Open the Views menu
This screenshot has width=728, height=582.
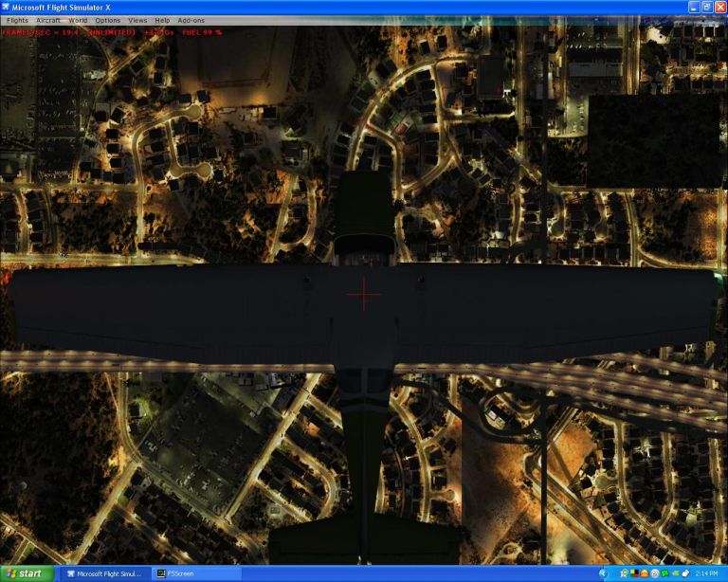pos(137,21)
